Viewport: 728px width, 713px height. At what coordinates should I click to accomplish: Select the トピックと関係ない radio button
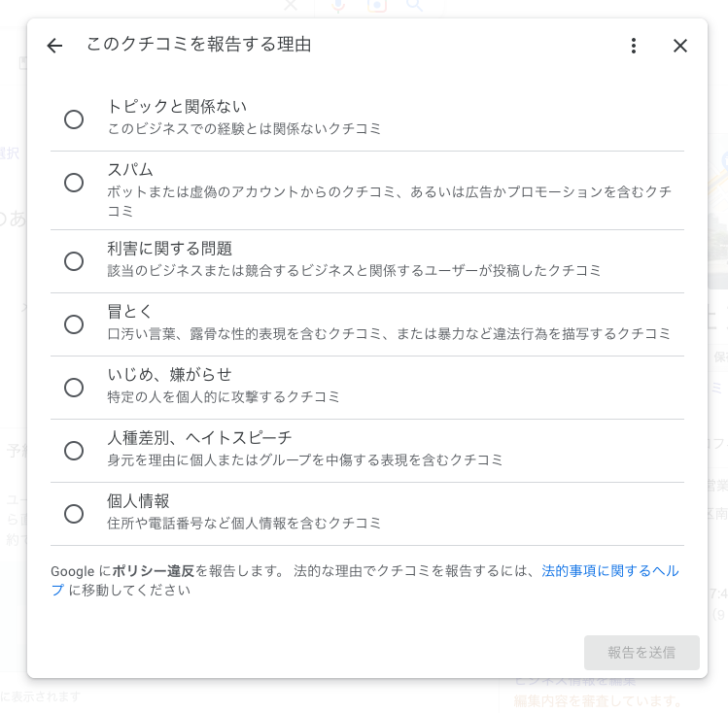pos(74,119)
